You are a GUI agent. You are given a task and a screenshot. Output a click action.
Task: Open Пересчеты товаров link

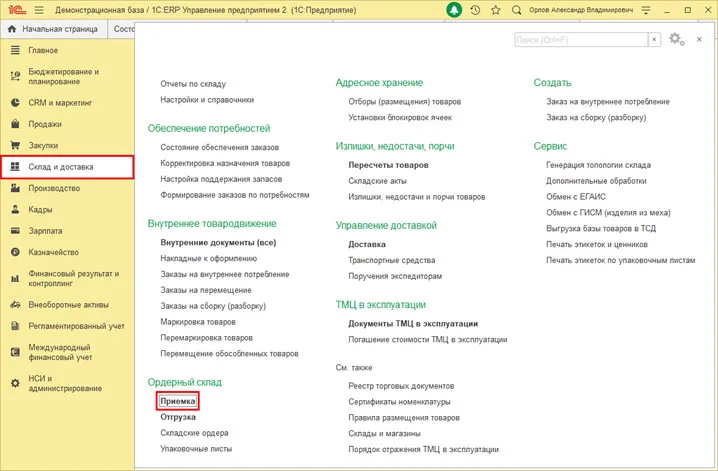pyautogui.click(x=388, y=164)
